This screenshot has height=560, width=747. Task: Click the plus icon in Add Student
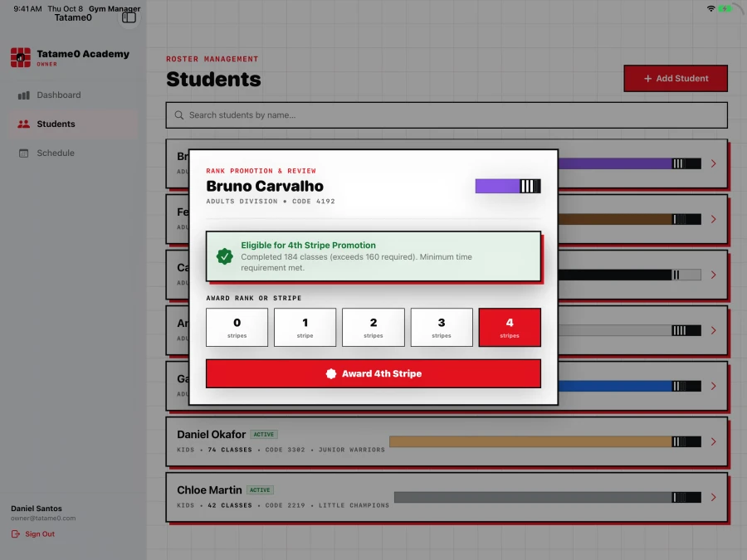647,79
